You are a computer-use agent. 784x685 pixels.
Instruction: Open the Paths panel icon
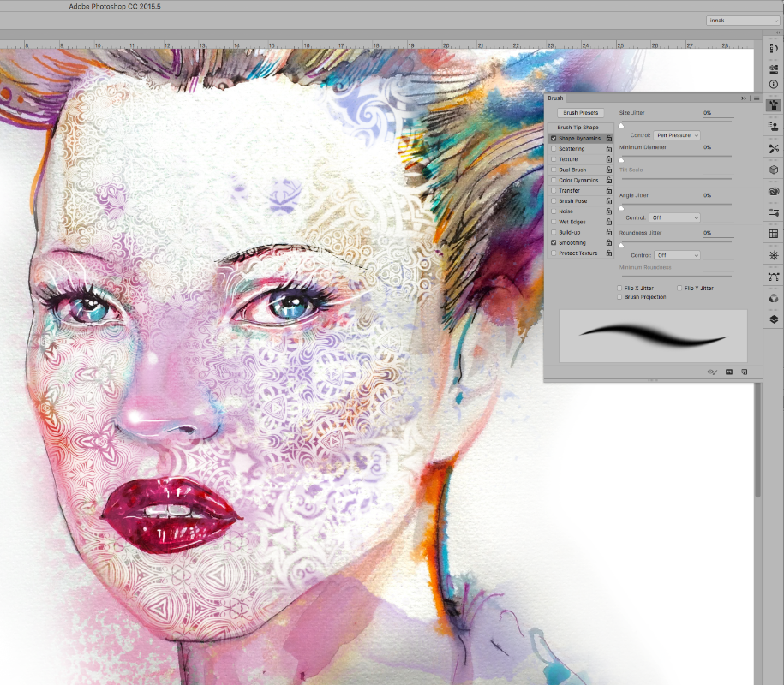(774, 277)
